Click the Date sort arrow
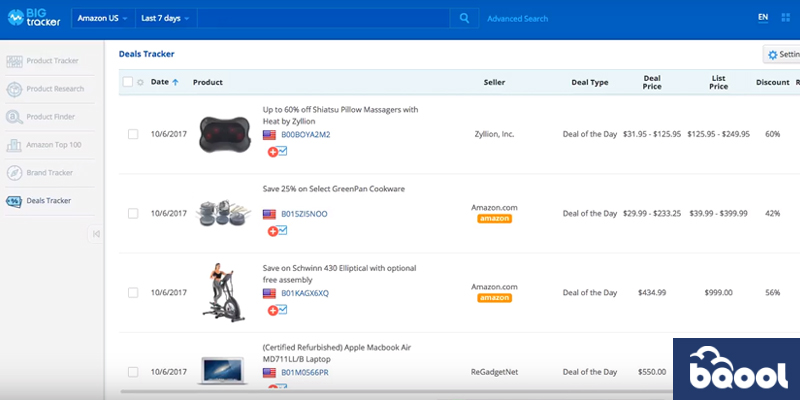The image size is (800, 400). (176, 82)
